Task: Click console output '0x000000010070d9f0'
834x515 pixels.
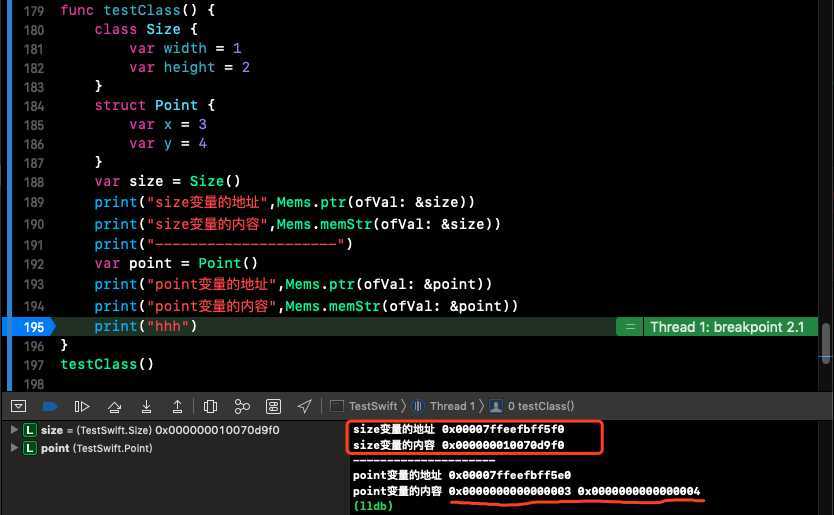Action: (x=503, y=445)
